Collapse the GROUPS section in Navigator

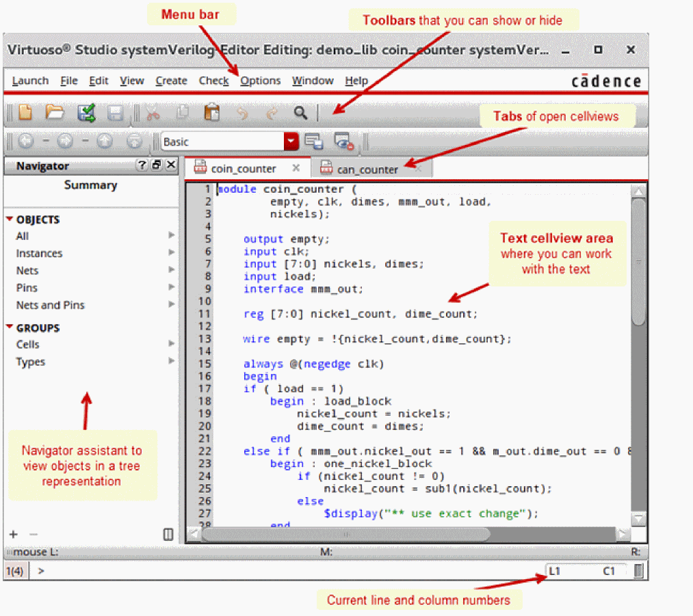coord(10,327)
